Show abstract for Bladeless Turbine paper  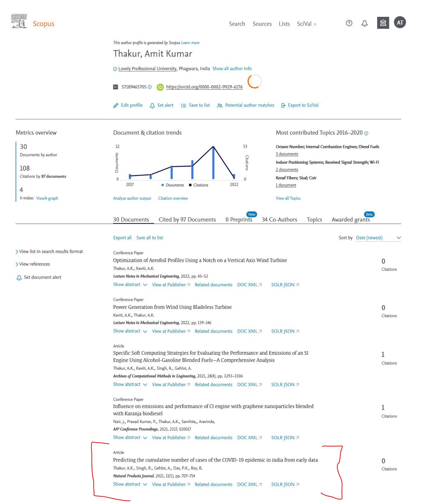[130, 331]
